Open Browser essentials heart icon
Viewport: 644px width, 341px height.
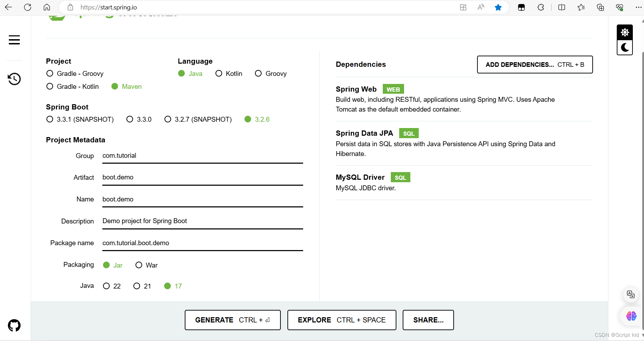(x=620, y=7)
